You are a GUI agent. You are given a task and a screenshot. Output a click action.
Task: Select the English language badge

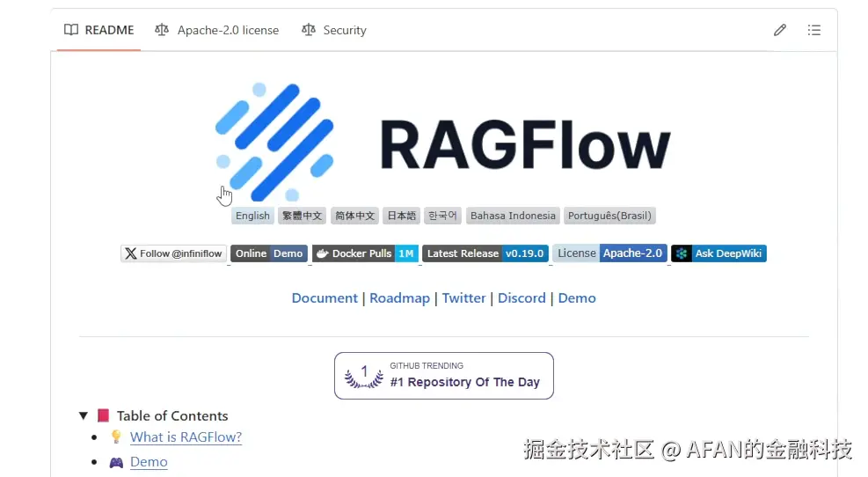tap(252, 216)
